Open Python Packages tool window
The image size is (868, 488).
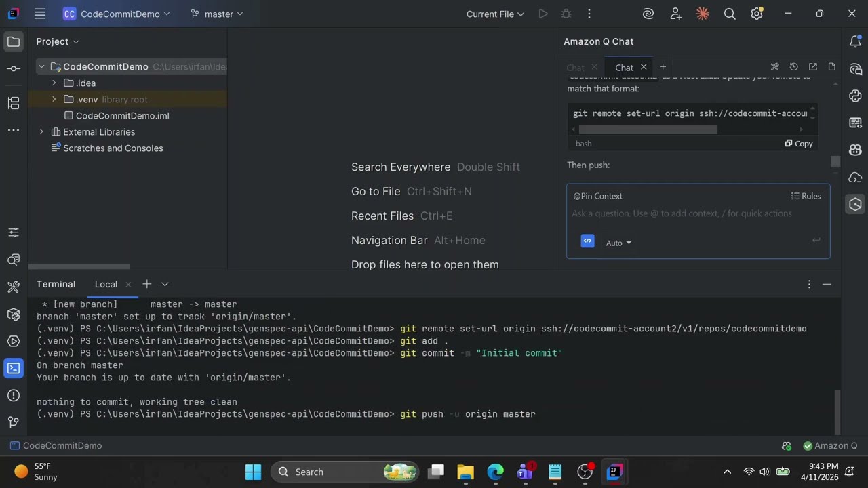[14, 314]
